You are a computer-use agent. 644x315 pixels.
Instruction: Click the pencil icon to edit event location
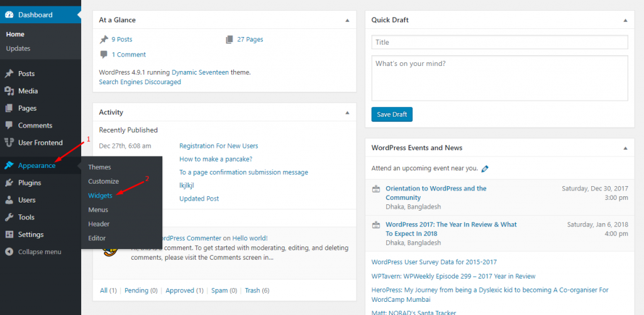(x=485, y=169)
